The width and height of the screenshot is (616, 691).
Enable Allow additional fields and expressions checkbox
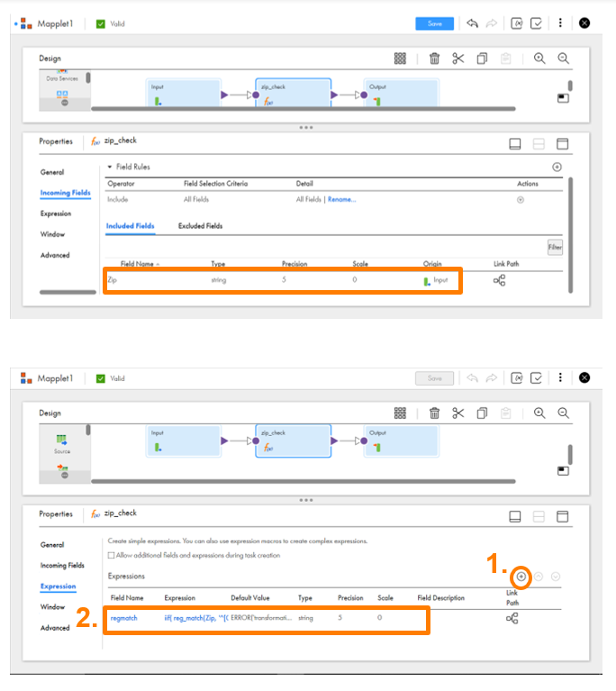pyautogui.click(x=111, y=555)
